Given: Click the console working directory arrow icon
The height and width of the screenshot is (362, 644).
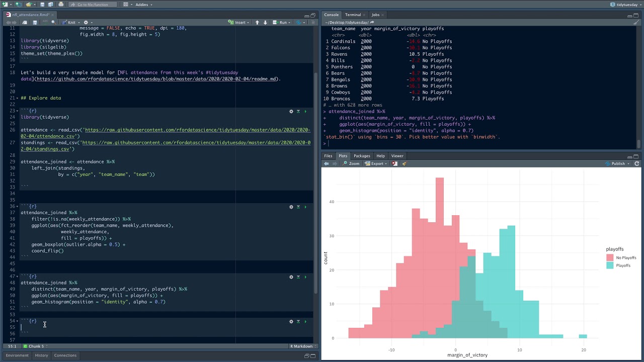Looking at the screenshot, I should pos(372,22).
